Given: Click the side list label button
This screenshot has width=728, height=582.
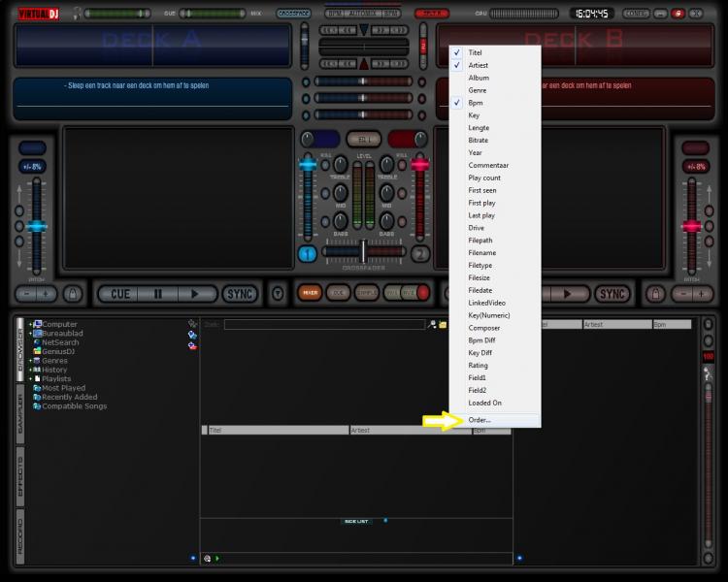Looking at the screenshot, I should tap(356, 522).
